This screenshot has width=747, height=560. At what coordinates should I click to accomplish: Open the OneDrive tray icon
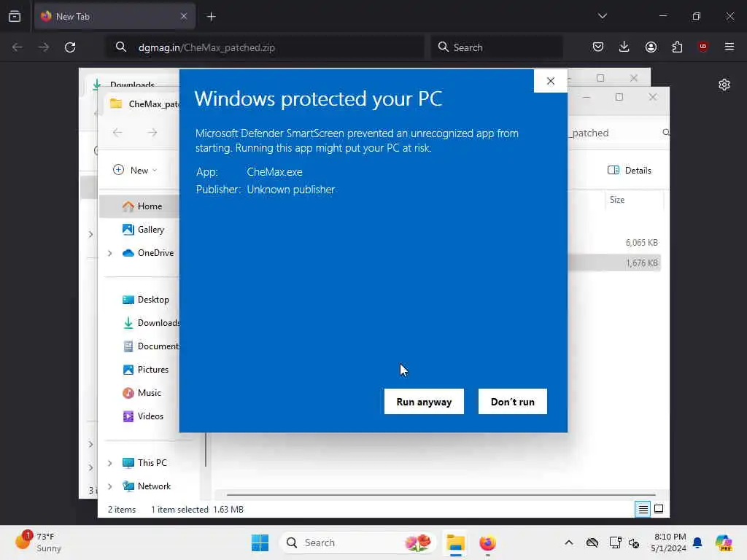[592, 542]
